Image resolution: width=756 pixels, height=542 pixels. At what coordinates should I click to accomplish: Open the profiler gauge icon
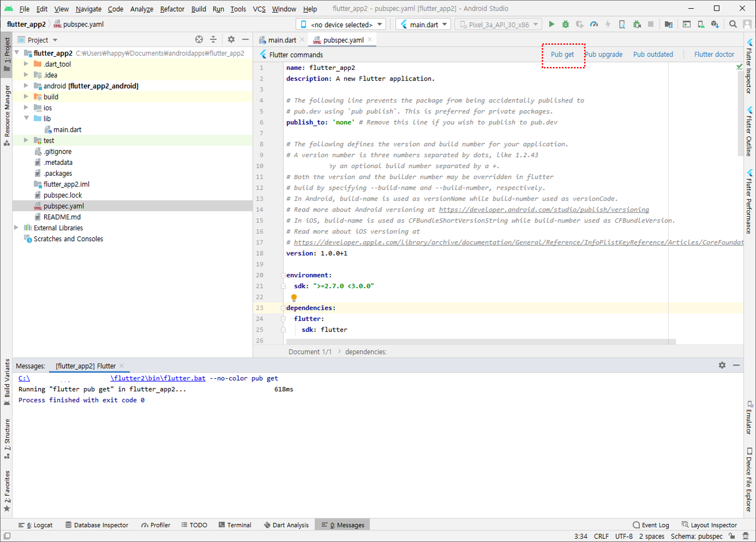coord(594,24)
